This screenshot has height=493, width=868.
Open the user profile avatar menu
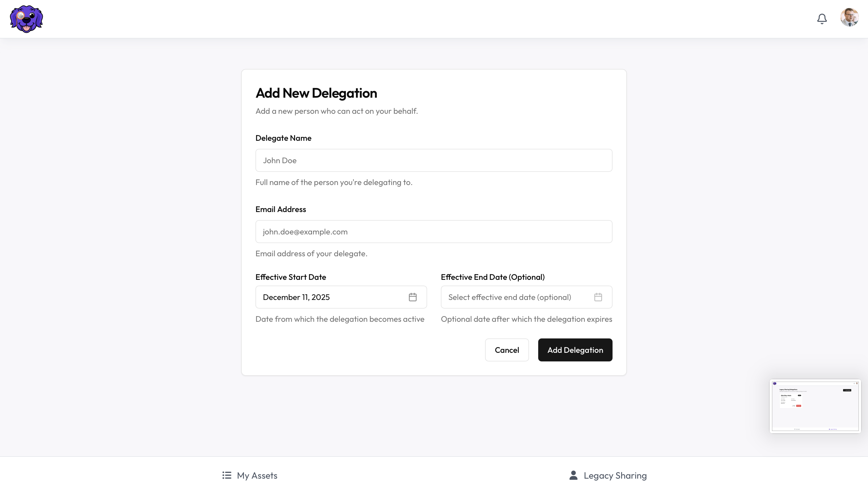[x=849, y=18]
